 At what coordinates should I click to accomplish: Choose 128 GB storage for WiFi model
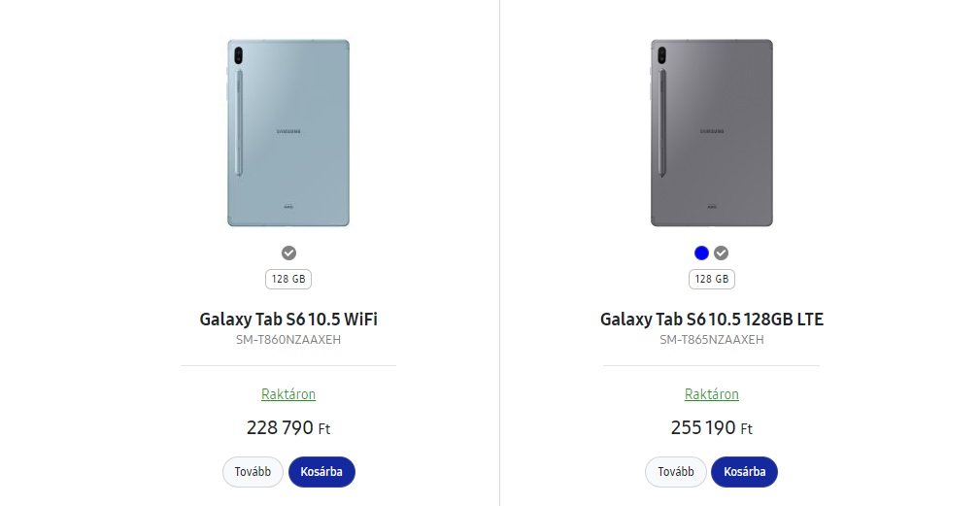288,280
